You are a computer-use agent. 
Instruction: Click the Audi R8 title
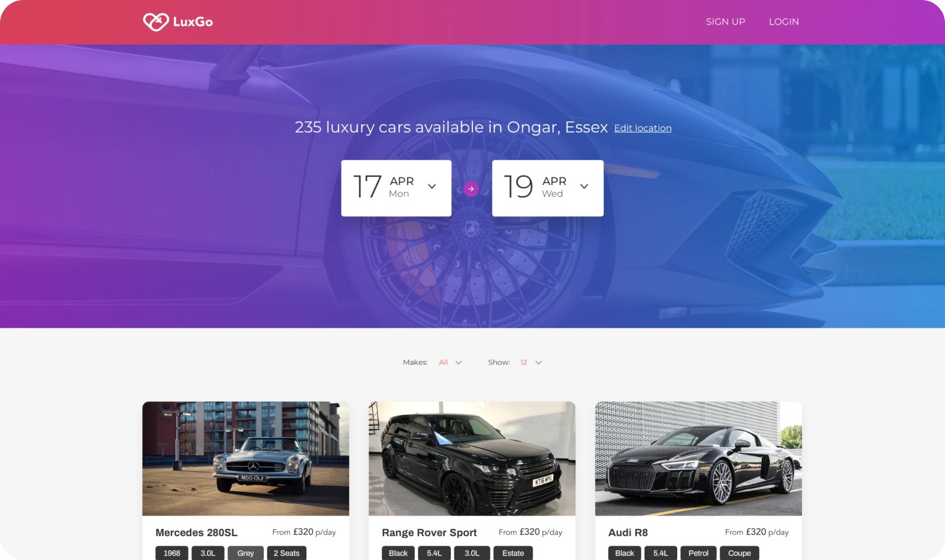[x=628, y=533]
